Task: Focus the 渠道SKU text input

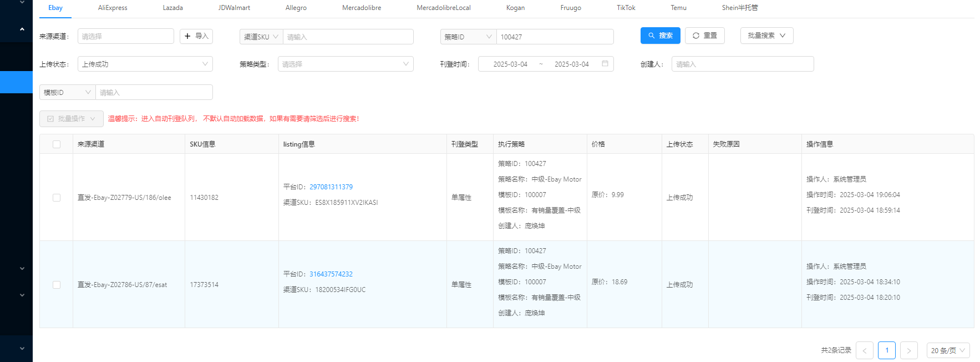Action: pos(348,37)
